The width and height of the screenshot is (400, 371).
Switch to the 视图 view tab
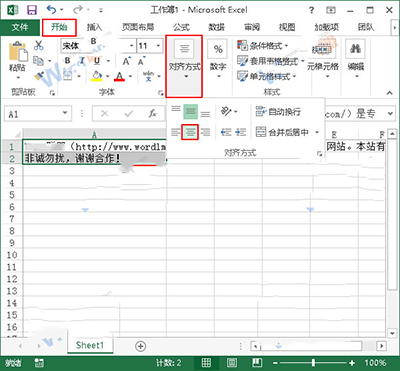click(x=287, y=27)
